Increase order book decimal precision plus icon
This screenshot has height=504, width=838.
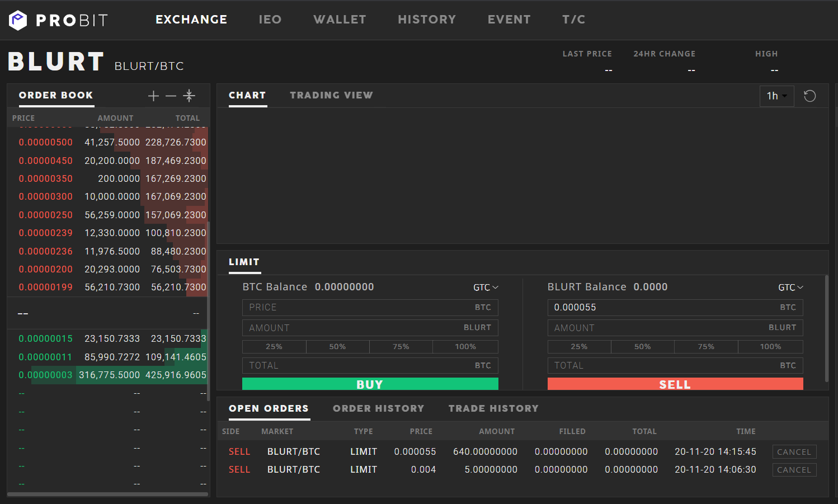(x=153, y=96)
